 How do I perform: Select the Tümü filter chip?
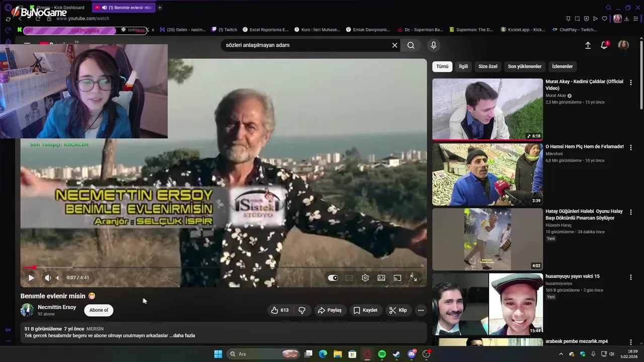(442, 66)
